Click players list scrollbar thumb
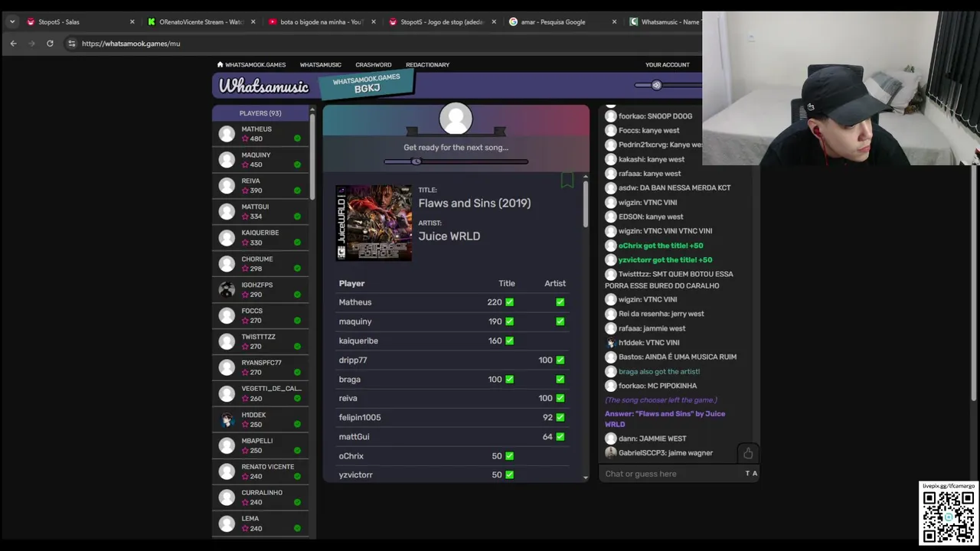The image size is (980, 551). [312, 157]
